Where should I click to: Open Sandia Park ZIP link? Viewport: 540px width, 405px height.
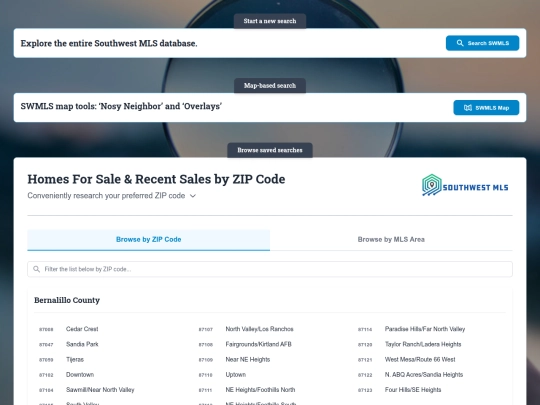[82, 344]
